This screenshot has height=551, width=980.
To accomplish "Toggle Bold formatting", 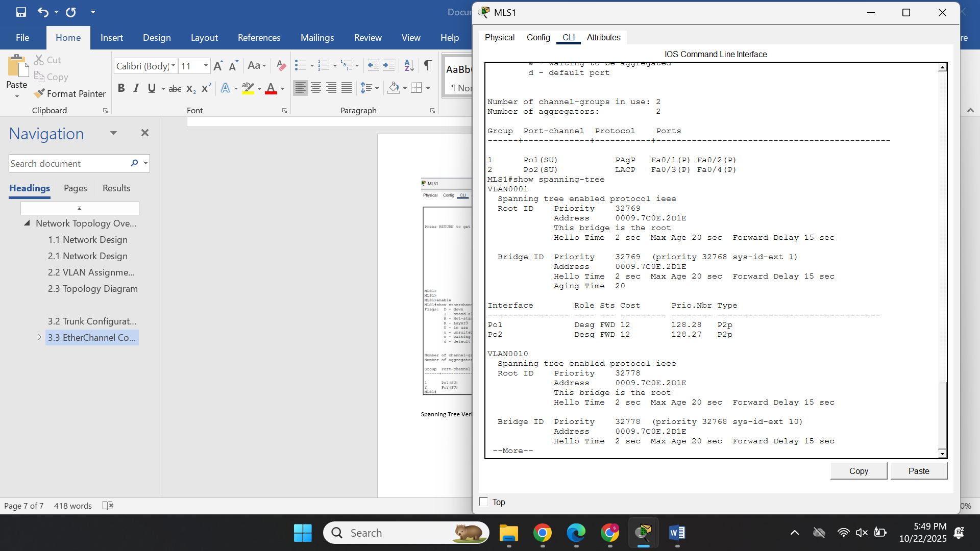I will coord(121,88).
